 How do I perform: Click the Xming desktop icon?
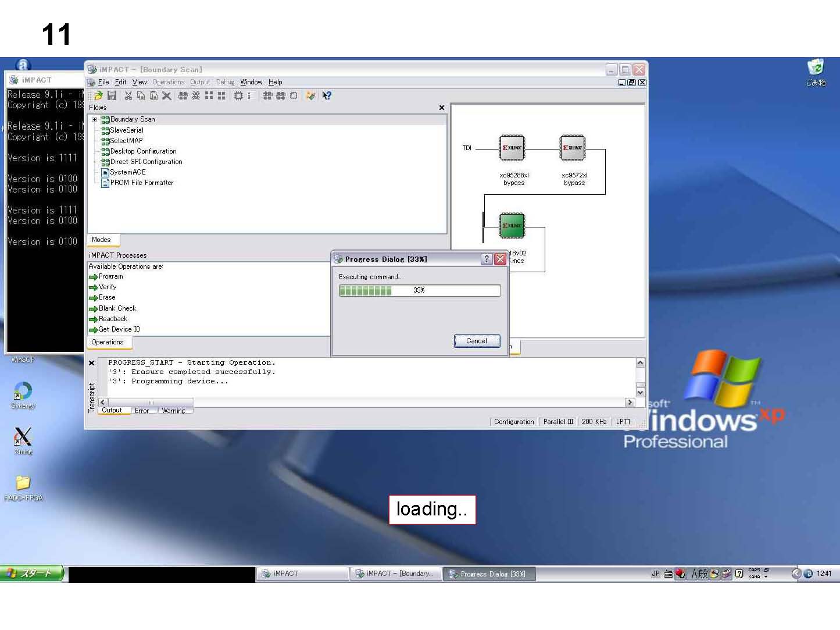click(23, 440)
